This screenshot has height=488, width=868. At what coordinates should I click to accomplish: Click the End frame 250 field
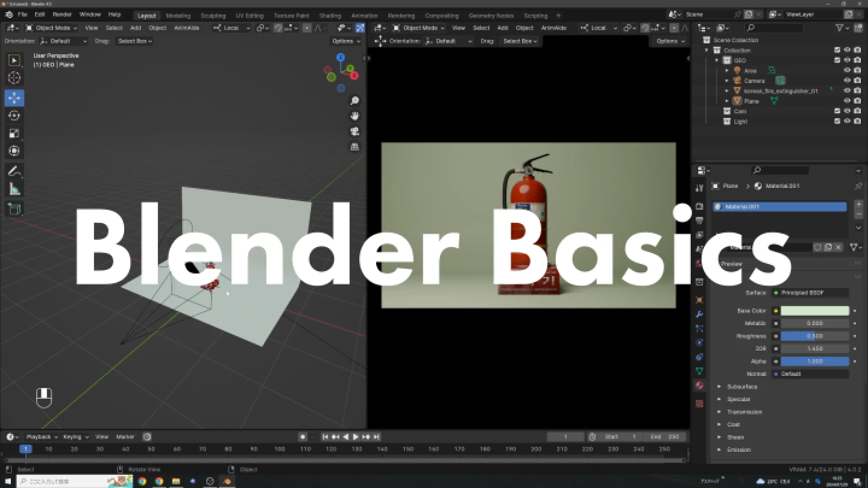coord(664,437)
